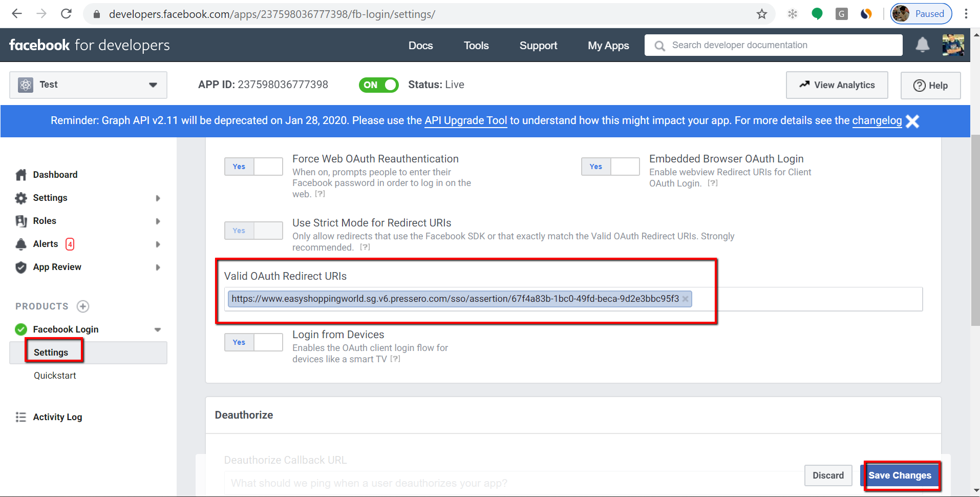Image resolution: width=980 pixels, height=497 pixels.
Task: Open the Test app selector dropdown
Action: 88,85
